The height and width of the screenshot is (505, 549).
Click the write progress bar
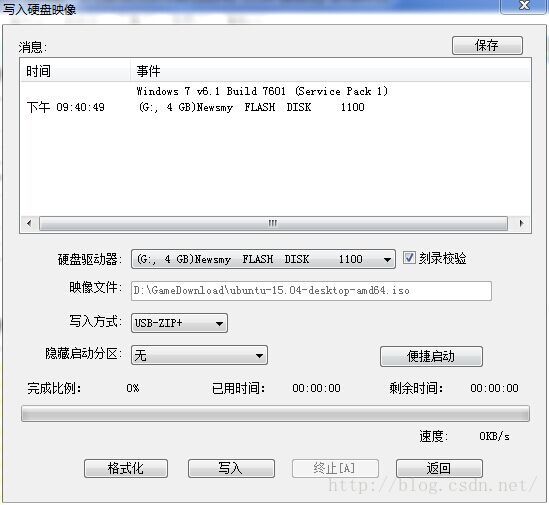275,413
